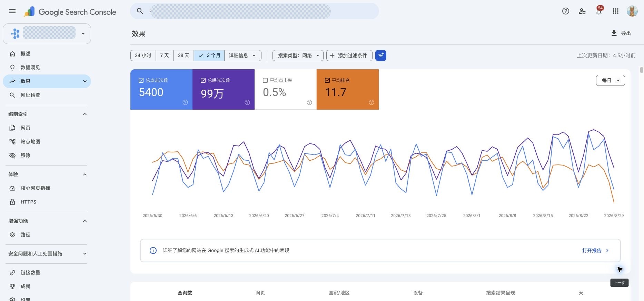644x301 pixels.
Task: Open the help question mark icon
Action: point(565,11)
